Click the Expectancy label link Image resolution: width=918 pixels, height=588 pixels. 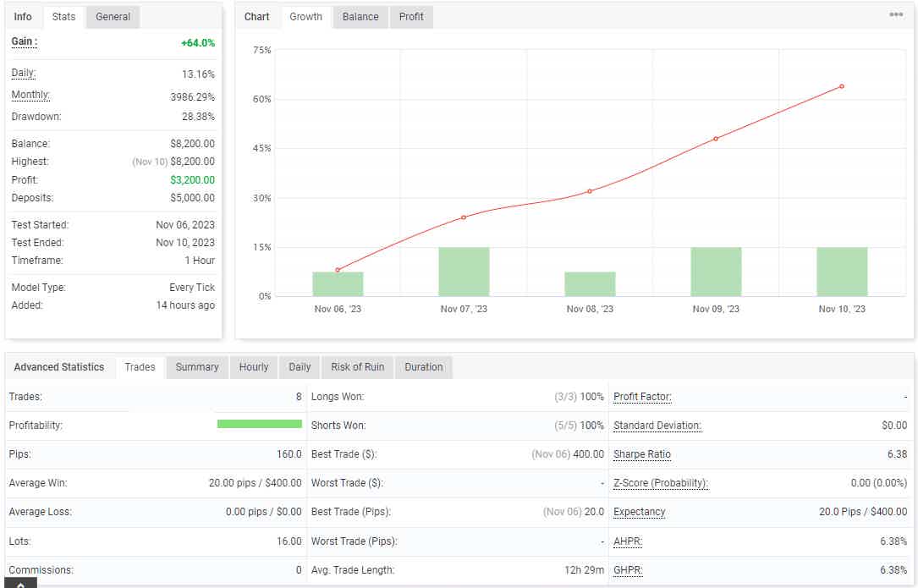640,512
